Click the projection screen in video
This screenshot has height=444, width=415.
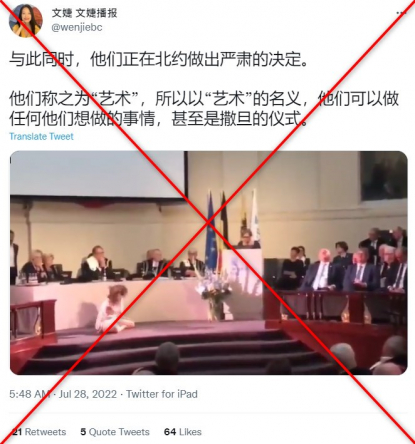point(98,173)
